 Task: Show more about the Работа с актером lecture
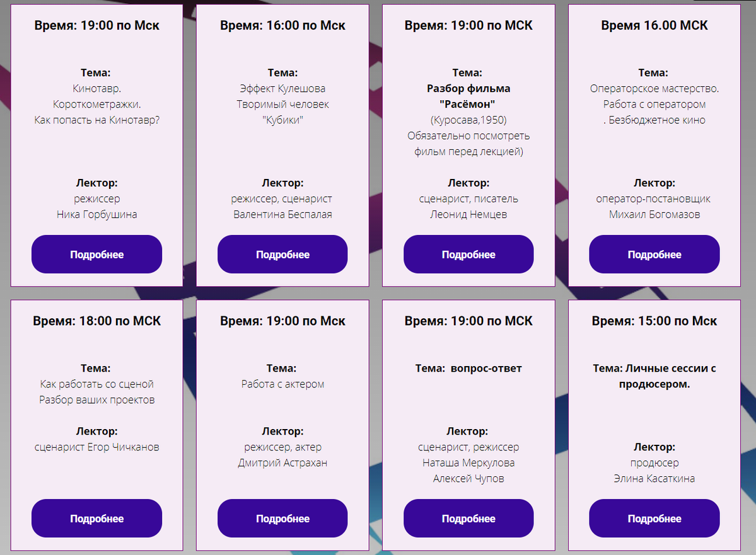tap(282, 518)
